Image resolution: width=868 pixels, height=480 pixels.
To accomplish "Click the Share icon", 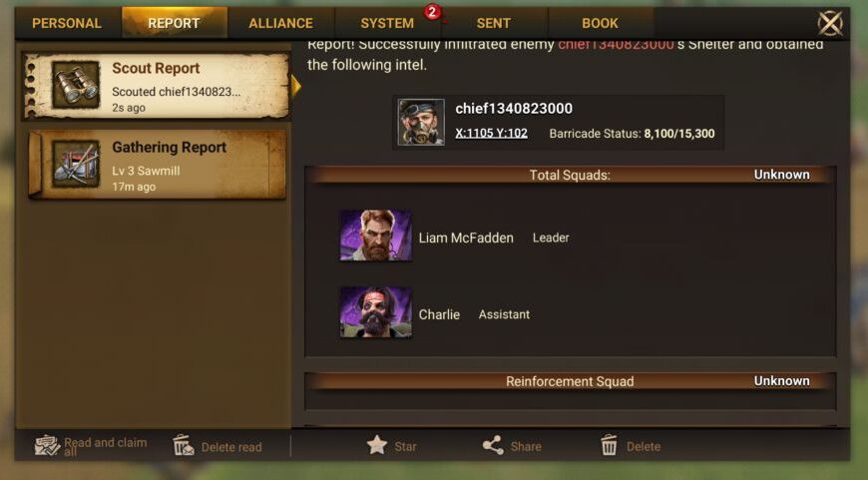I will (493, 445).
